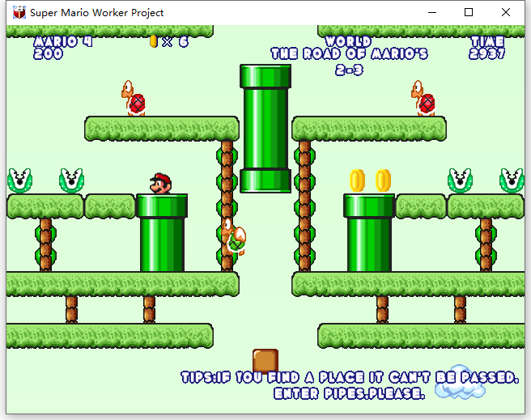Click the second piranha plant on left ledge
Viewport: 531px width, 420px height.
click(x=71, y=180)
